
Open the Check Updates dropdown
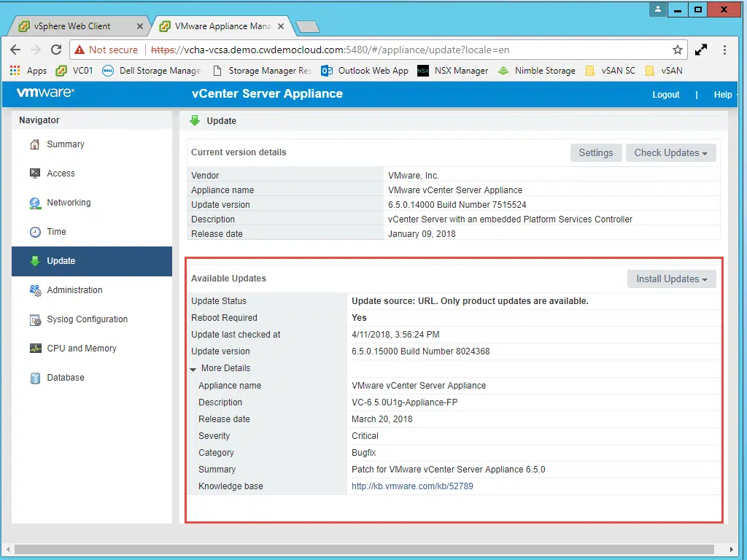pyautogui.click(x=670, y=153)
